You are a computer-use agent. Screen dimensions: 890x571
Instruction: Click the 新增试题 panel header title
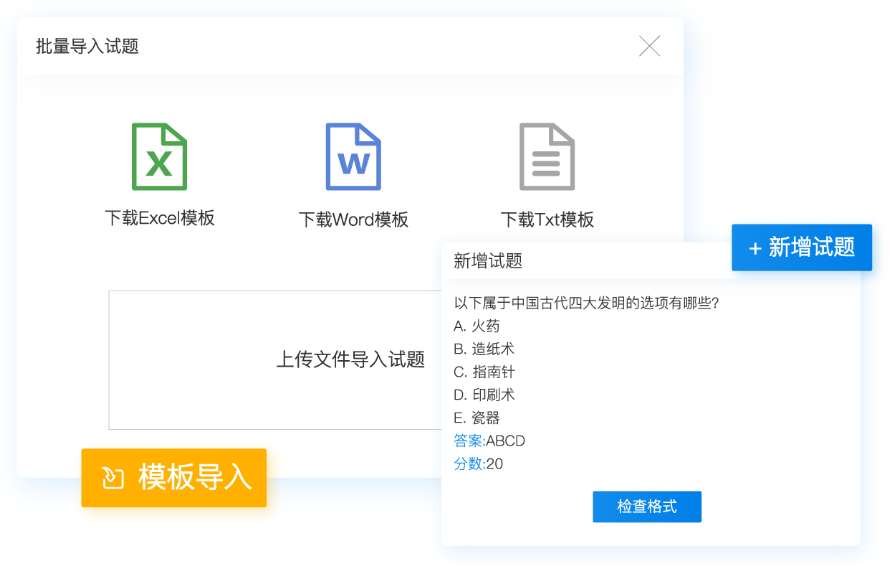coord(488,261)
